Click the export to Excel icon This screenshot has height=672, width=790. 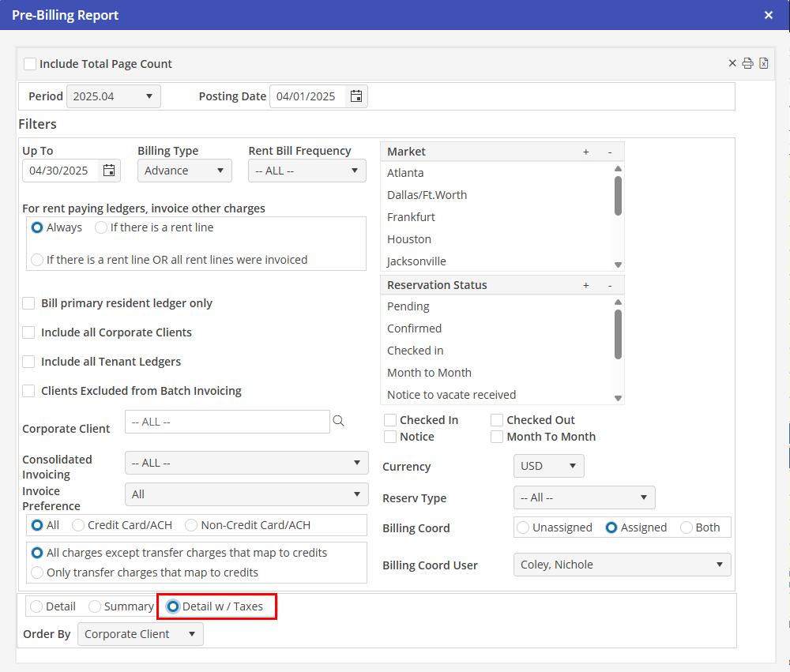[764, 64]
